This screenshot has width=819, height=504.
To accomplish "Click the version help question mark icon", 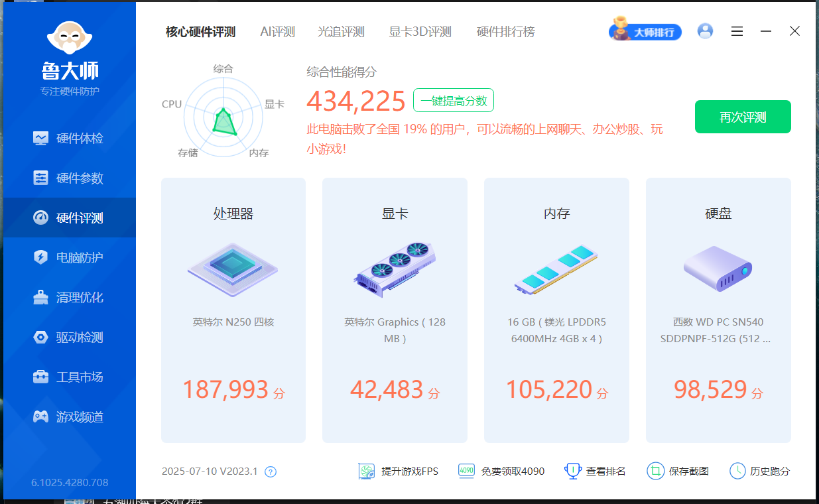I will click(x=271, y=472).
